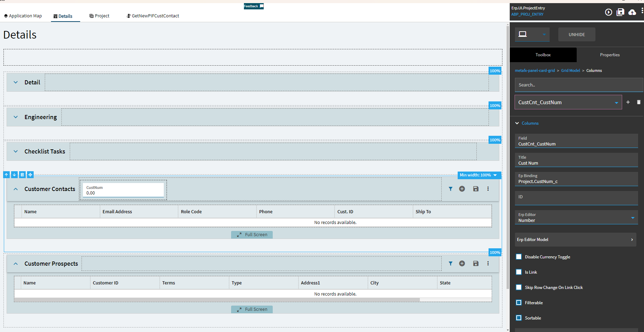Switch to the Application Map tab
This screenshot has width=644, height=332.
tap(23, 16)
